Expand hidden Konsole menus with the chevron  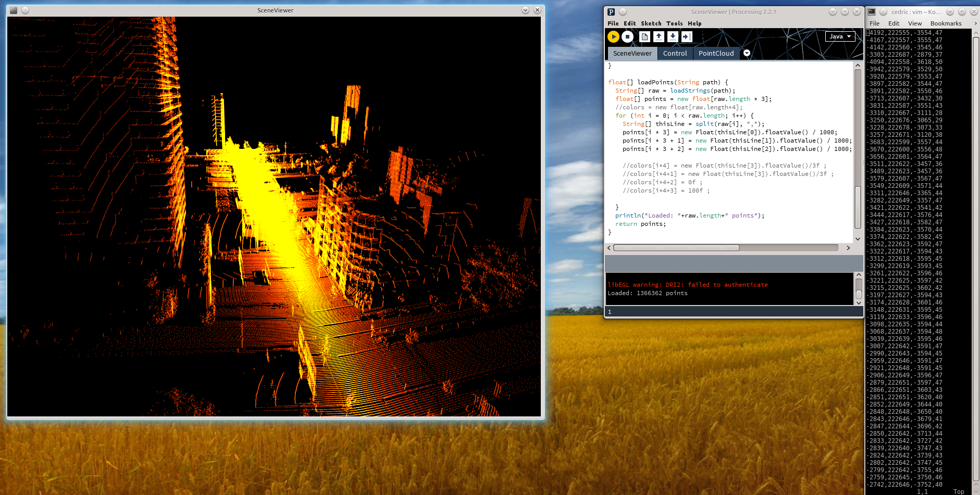975,23
